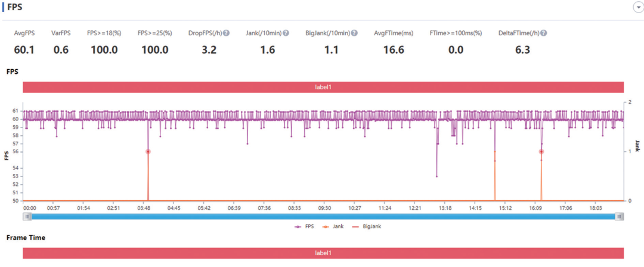
Task: Select the label1 bar above the FPS chart
Action: [x=323, y=87]
